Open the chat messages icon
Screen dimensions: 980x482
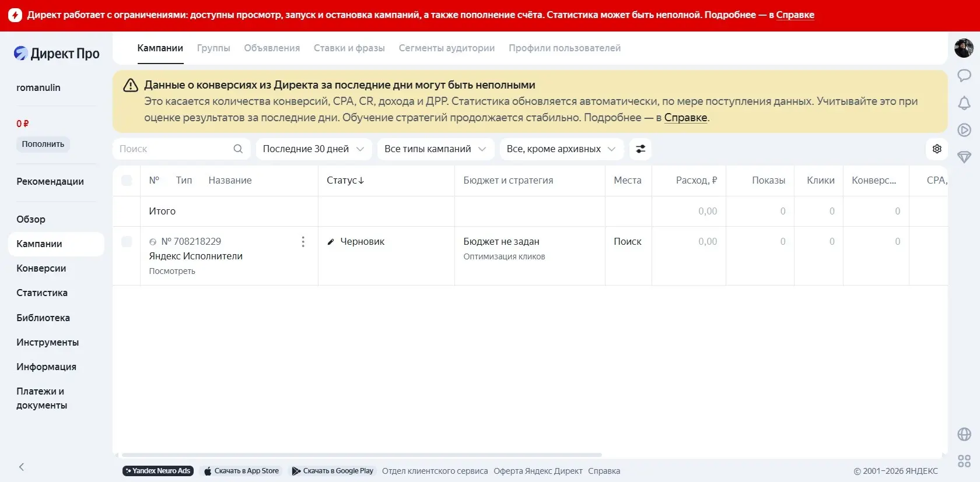click(x=964, y=75)
